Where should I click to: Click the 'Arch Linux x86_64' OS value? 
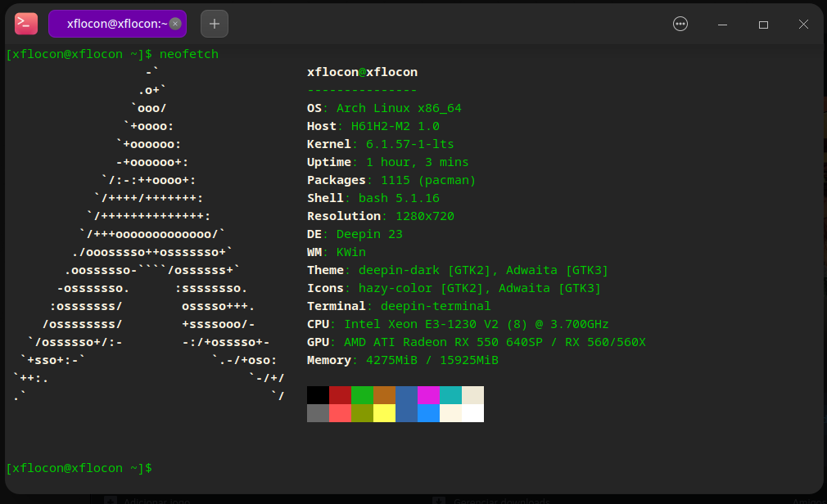coord(399,108)
